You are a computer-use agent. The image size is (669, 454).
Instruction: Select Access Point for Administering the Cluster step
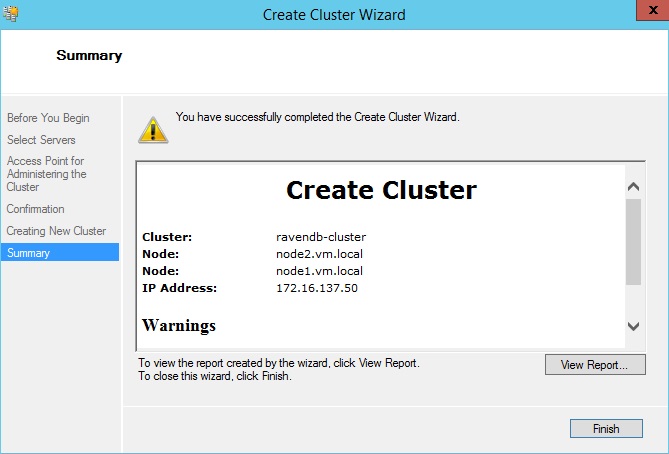tap(47, 174)
